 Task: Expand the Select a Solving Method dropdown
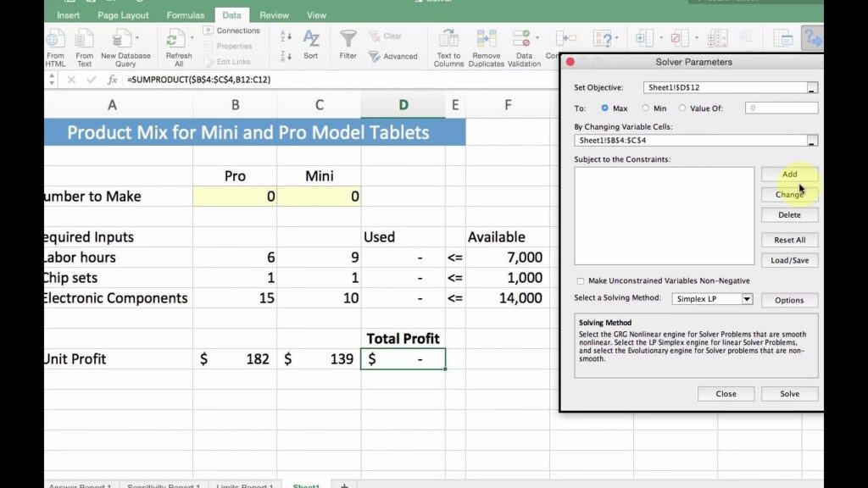tap(747, 299)
